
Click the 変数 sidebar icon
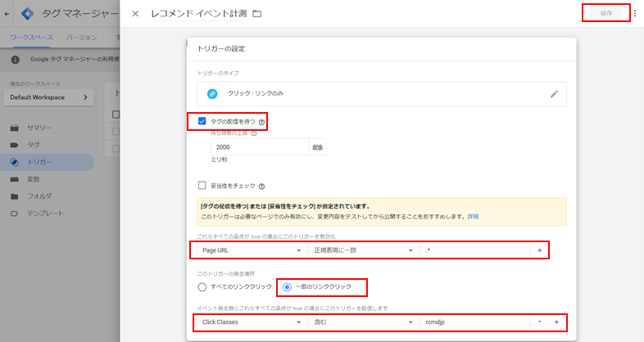click(x=15, y=179)
